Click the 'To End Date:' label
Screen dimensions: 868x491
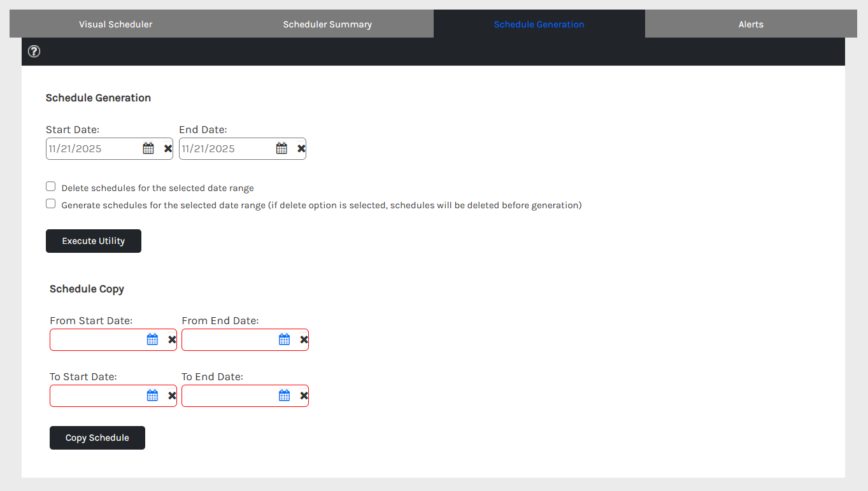(212, 377)
